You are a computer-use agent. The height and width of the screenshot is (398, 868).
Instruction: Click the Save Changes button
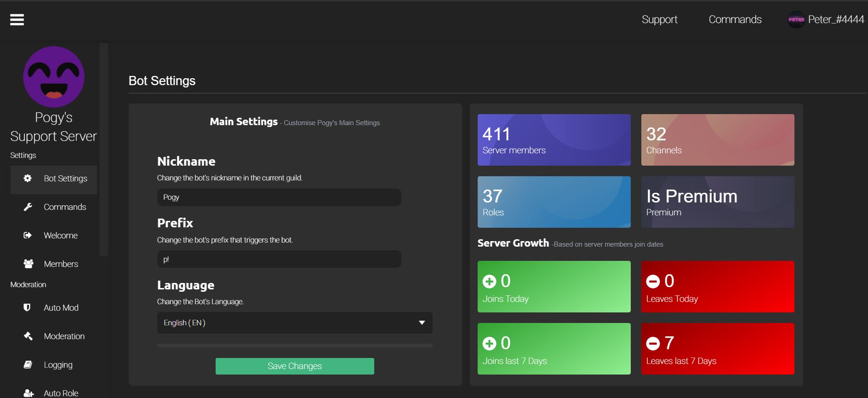pos(295,366)
